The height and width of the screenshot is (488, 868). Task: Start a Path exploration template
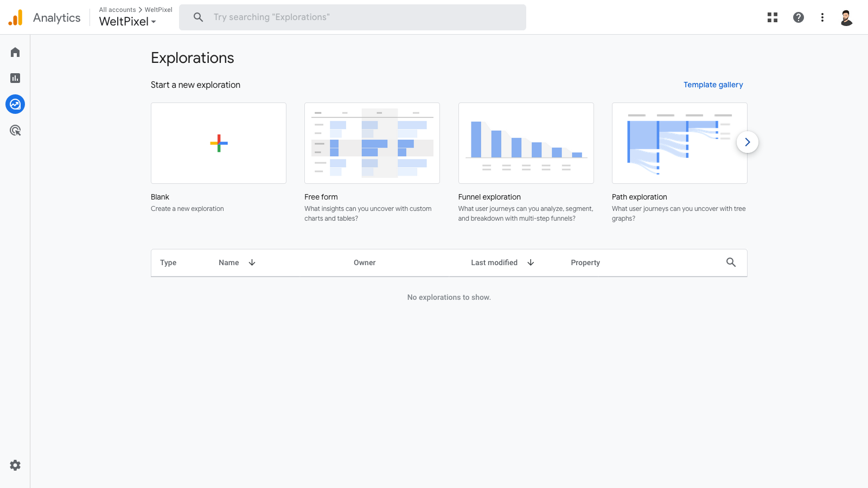point(680,143)
